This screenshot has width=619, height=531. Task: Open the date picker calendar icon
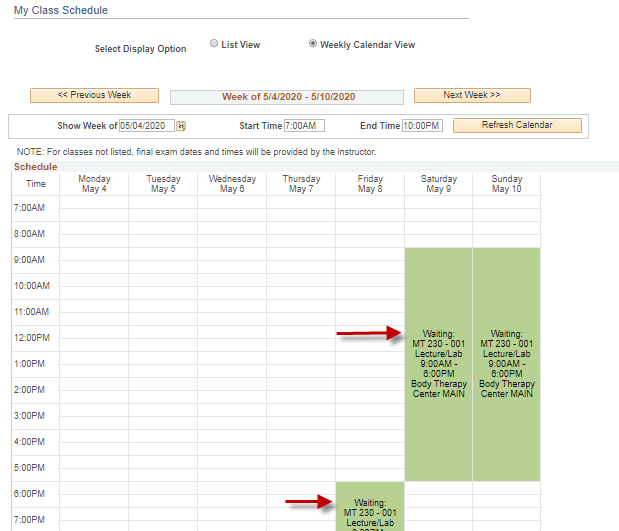coord(181,126)
